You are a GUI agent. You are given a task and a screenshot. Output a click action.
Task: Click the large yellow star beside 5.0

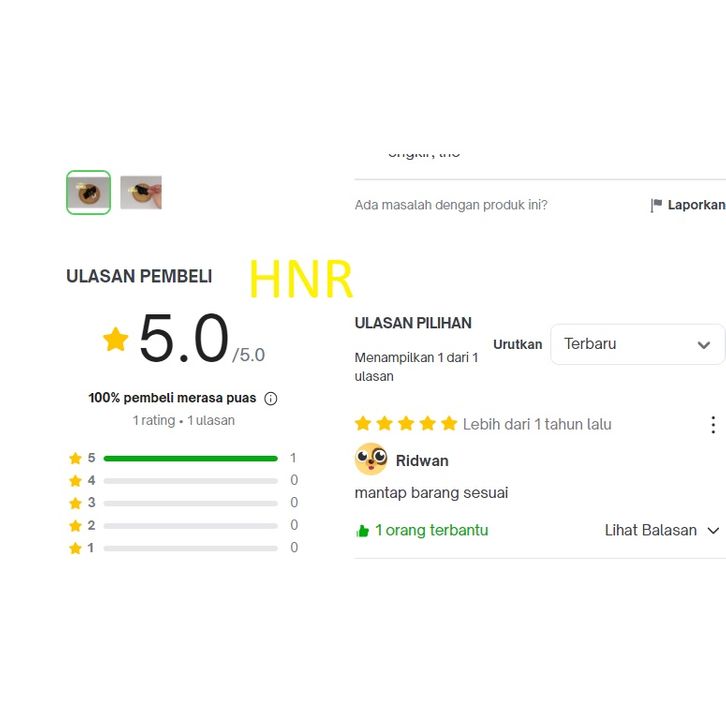(x=116, y=340)
